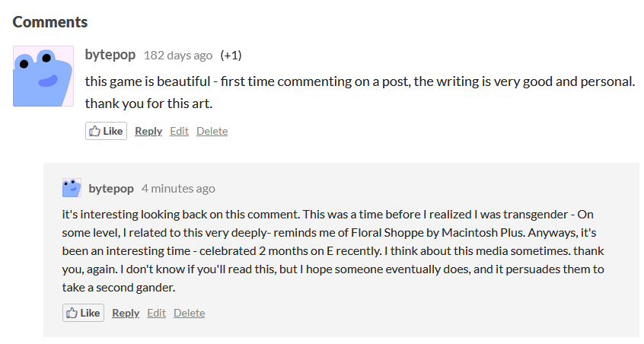Click bytepop's large blue frog avatar
644x344 pixels.
43,76
